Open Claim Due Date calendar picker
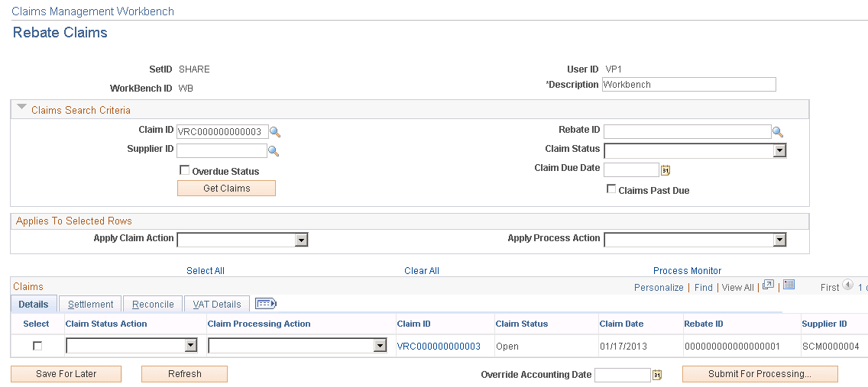 coord(666,170)
